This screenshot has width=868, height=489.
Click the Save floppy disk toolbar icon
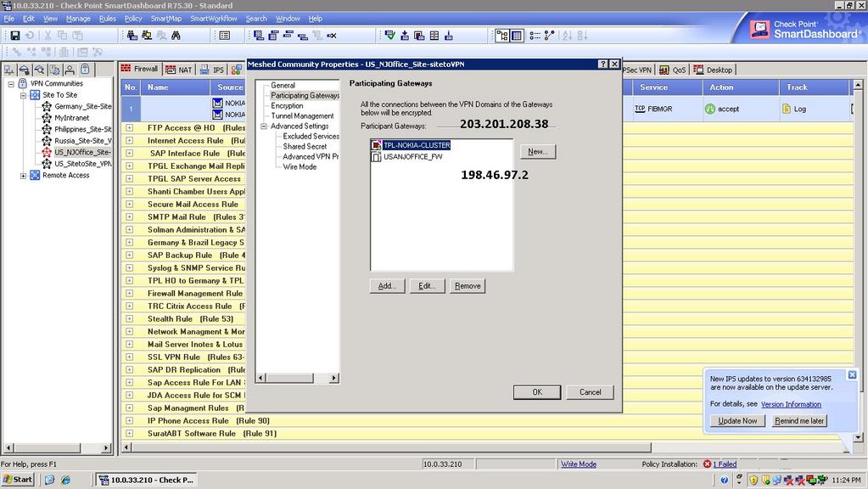tap(15, 36)
